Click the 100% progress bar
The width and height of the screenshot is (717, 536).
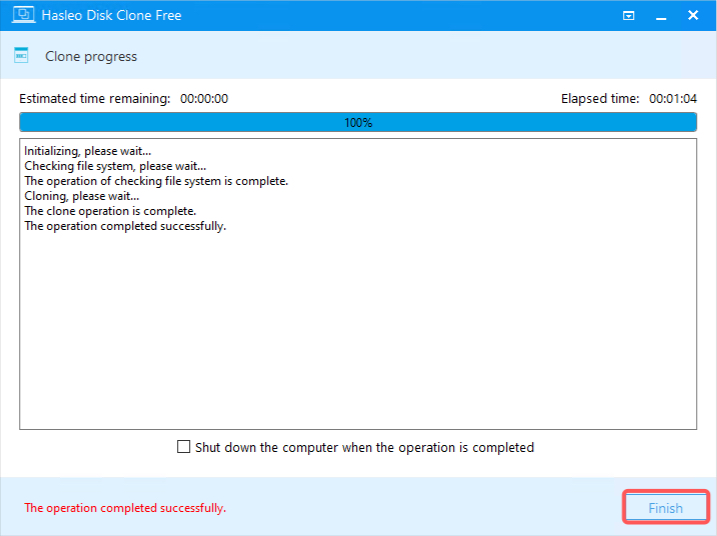point(358,123)
